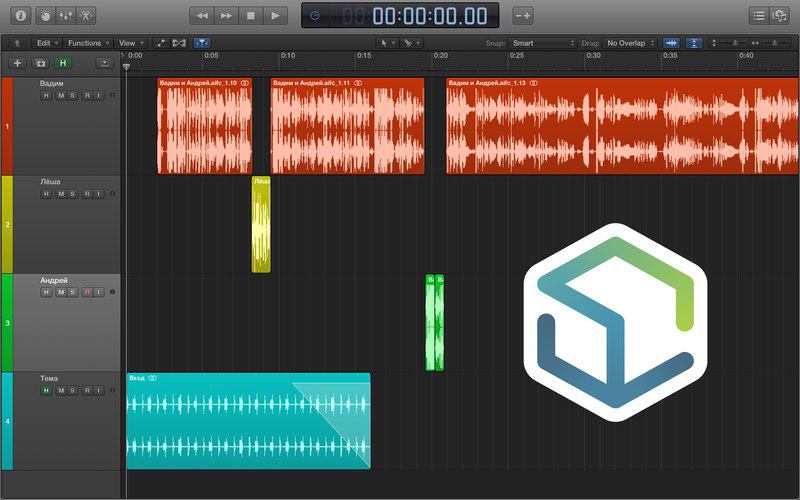Select the yellow Лёша audio region
Image resolution: width=800 pixels, height=500 pixels.
point(261,224)
